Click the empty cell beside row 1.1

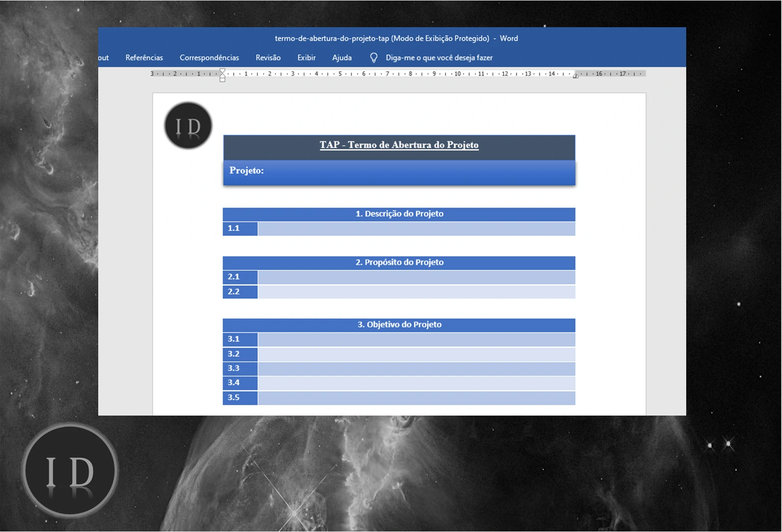(x=416, y=228)
